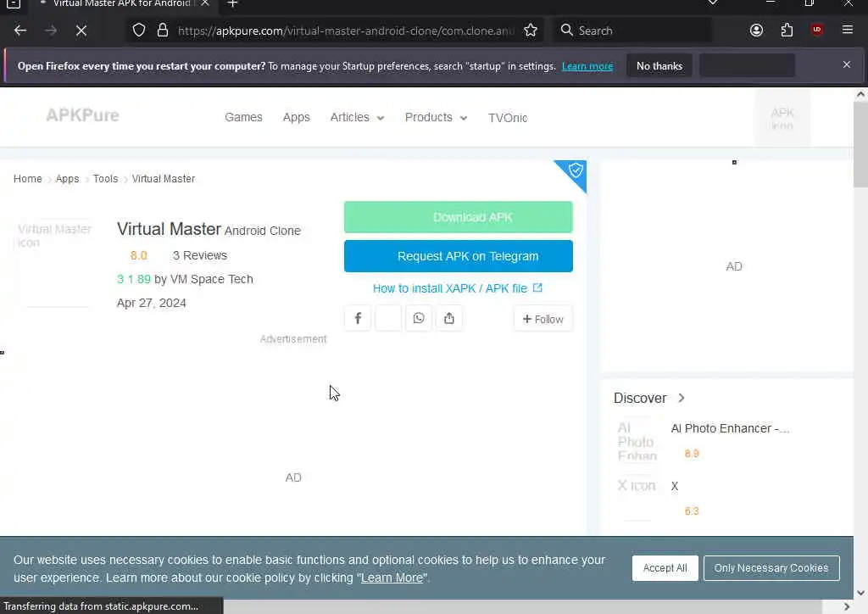Click Learn more in startup notification

click(587, 66)
